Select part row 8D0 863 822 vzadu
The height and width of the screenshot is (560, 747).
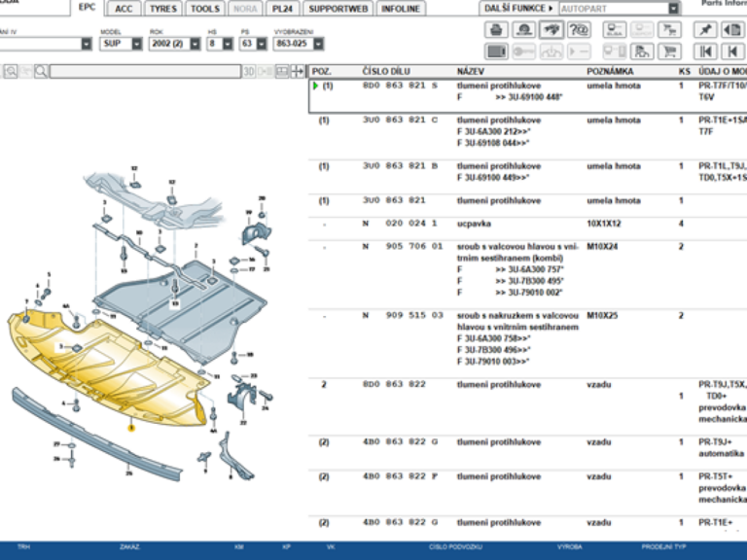(x=486, y=384)
